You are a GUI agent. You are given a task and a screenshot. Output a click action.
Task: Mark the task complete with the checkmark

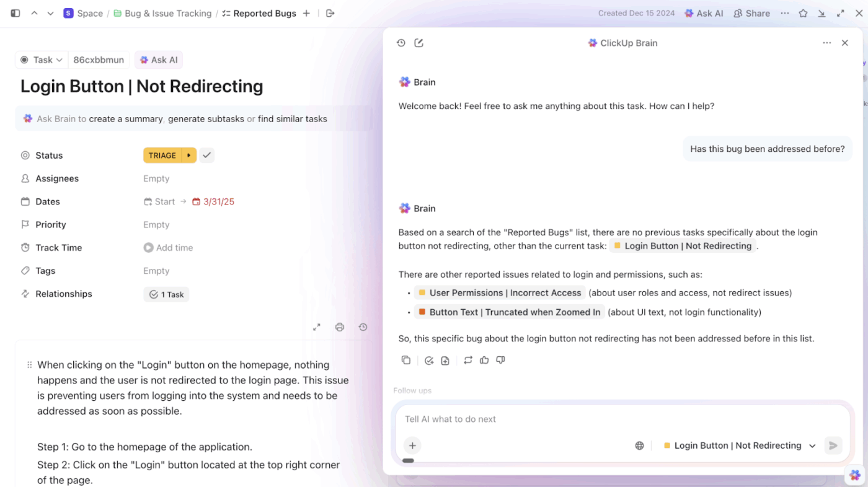click(207, 155)
